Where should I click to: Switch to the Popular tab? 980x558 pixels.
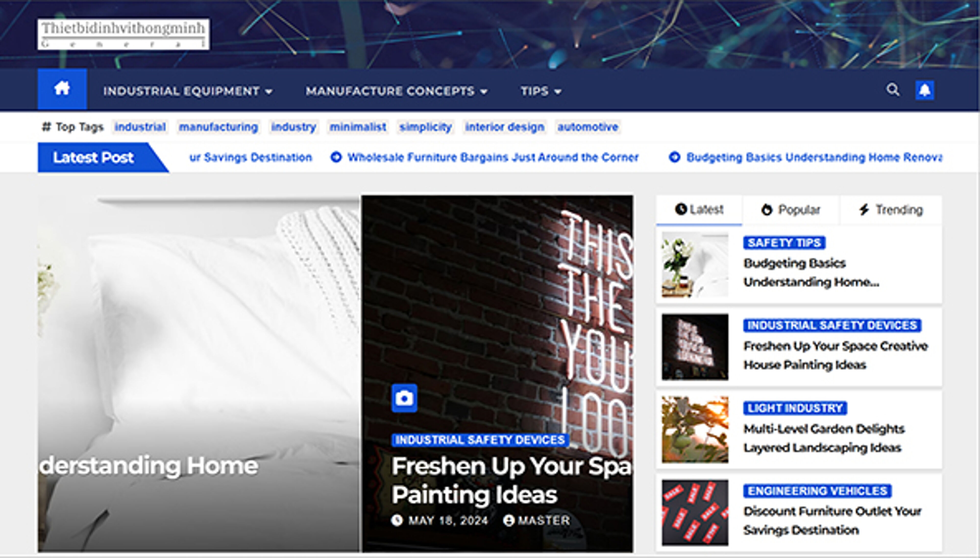pyautogui.click(x=791, y=210)
